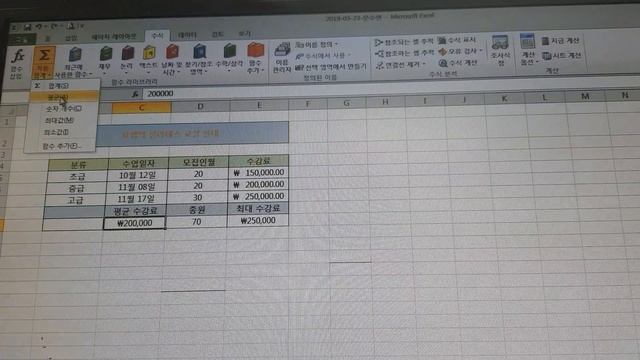The width and height of the screenshot is (640, 360).
Task: Click cell with ₩ 250,000.00
Action: 258,196
